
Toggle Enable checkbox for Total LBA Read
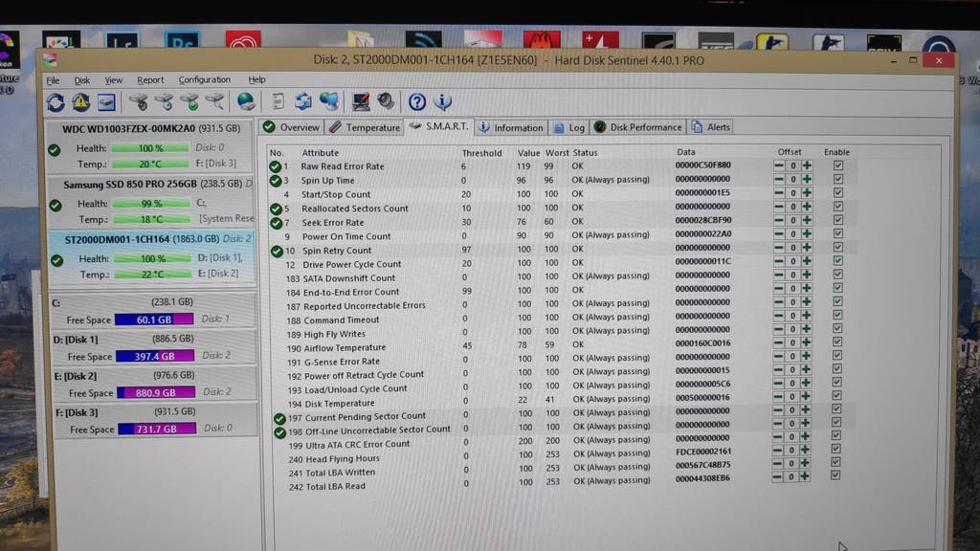tap(835, 475)
